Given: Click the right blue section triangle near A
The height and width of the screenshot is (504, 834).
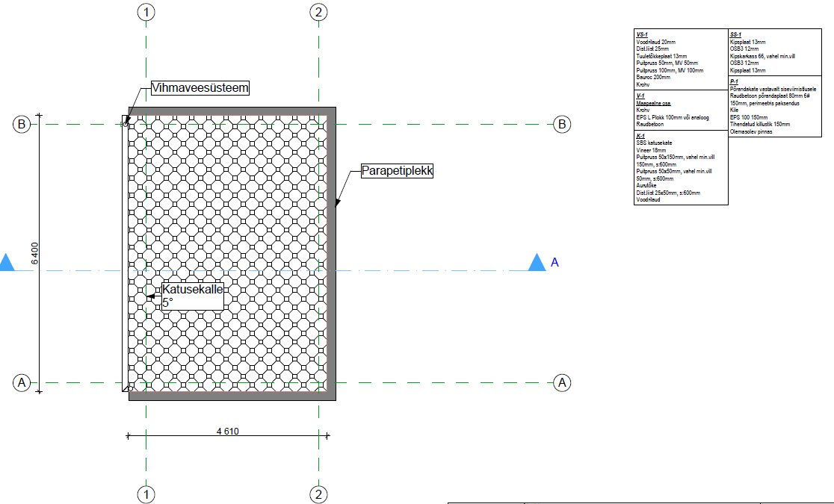Looking at the screenshot, I should point(536,262).
